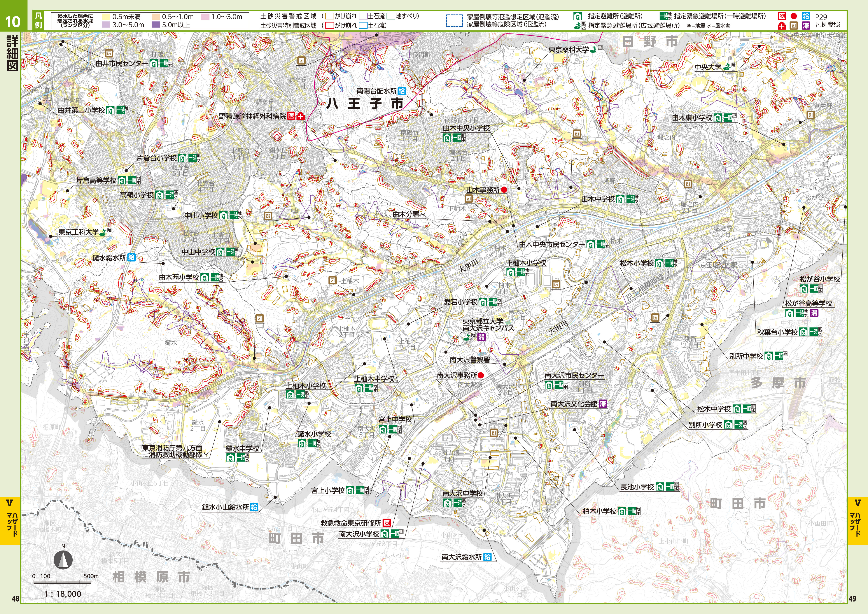Click the orange 0.5~1.0m legend swatch
Image resolution: width=868 pixels, height=614 pixels.
(155, 17)
